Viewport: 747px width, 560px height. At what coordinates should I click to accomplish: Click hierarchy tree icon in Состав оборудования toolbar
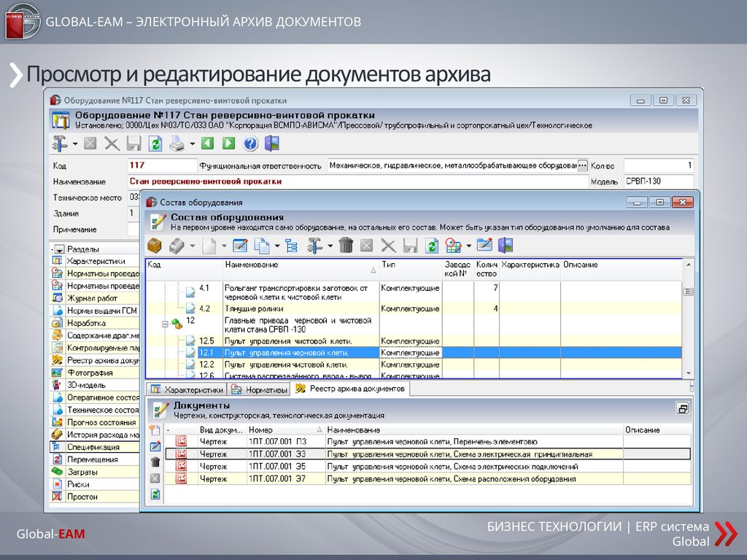[292, 246]
